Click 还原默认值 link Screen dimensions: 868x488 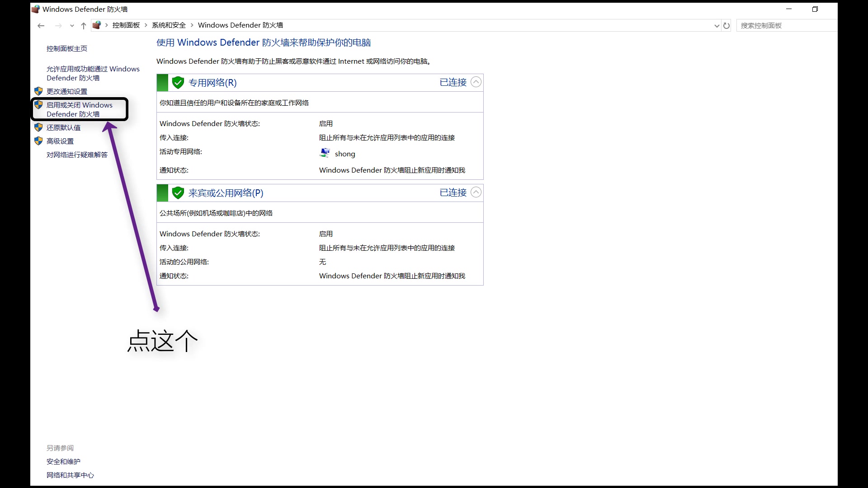tap(64, 128)
